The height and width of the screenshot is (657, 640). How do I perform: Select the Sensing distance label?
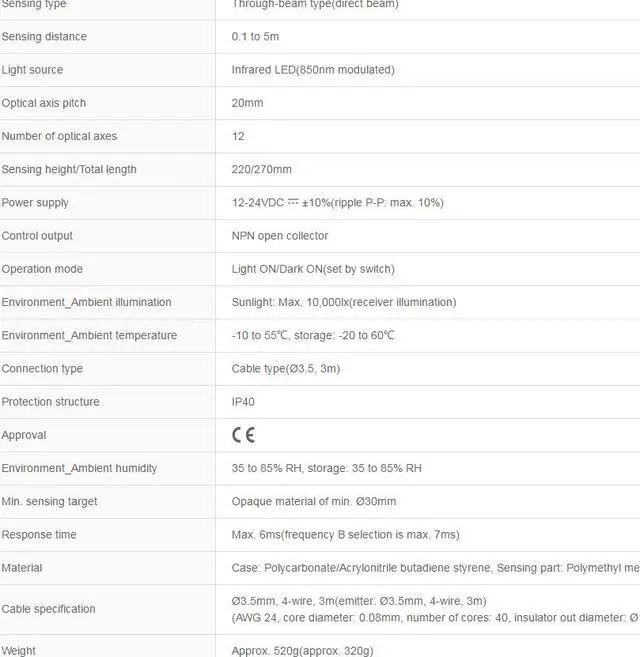(44, 36)
